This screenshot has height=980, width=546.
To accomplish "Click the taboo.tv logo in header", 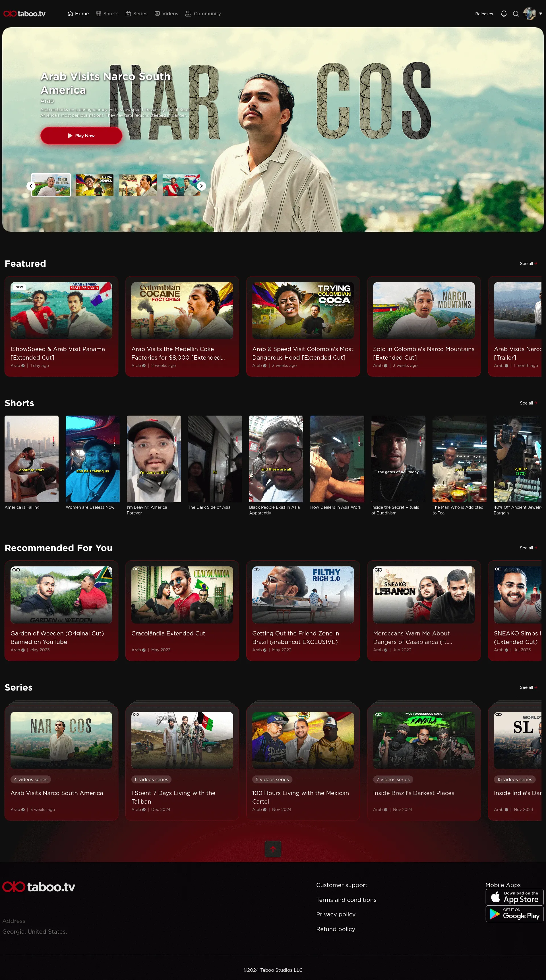I will (24, 14).
